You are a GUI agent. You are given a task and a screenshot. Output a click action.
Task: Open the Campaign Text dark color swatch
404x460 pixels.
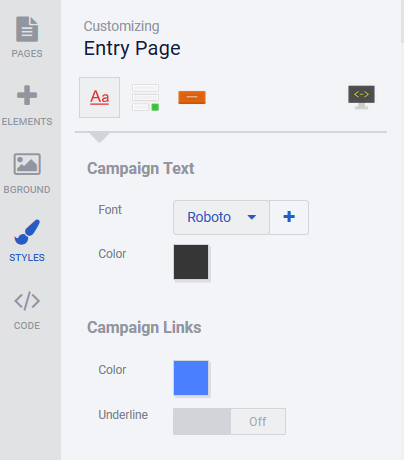[191, 262]
